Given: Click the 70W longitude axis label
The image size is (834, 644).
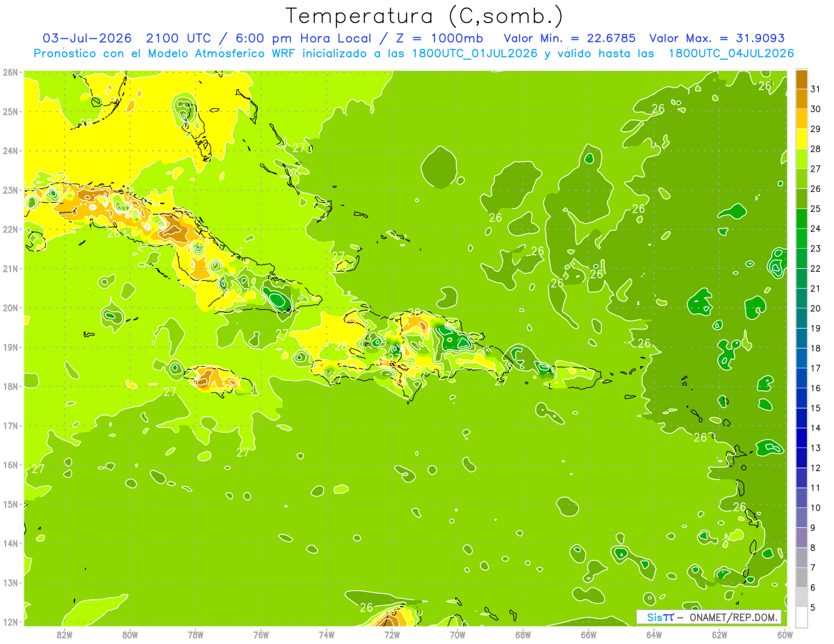Looking at the screenshot, I should (x=457, y=634).
